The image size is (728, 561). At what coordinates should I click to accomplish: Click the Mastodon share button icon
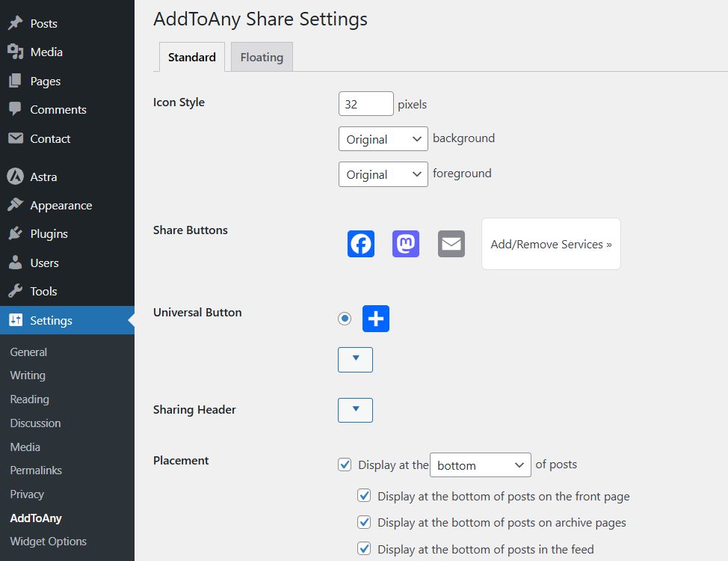(x=406, y=244)
